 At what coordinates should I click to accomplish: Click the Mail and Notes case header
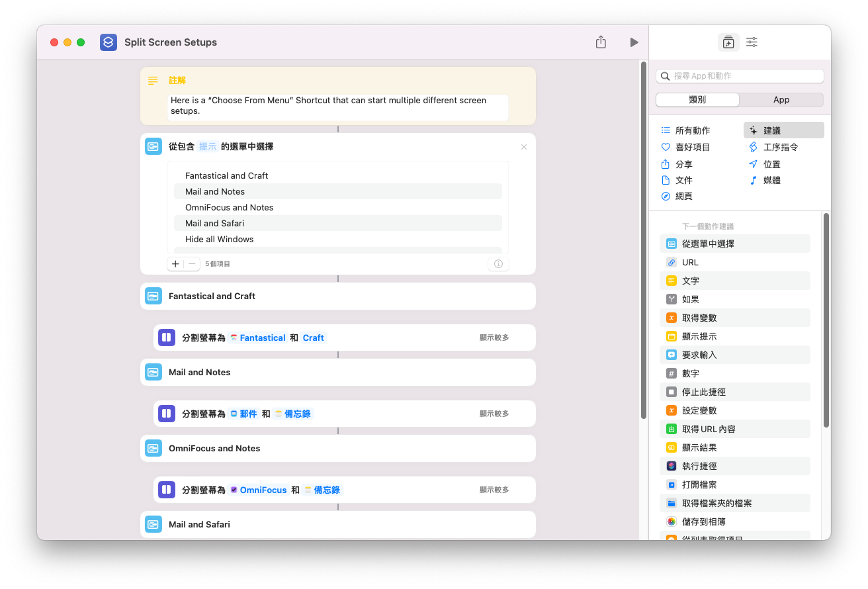pos(338,372)
